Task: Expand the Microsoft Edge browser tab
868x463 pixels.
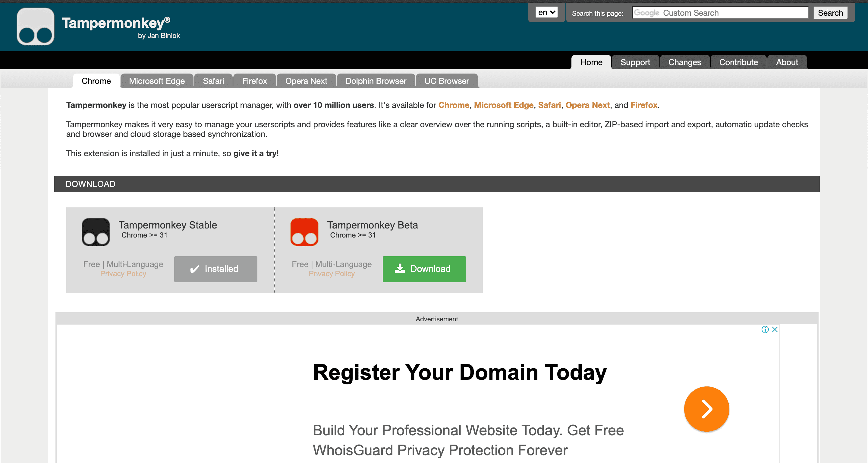Action: (x=157, y=80)
